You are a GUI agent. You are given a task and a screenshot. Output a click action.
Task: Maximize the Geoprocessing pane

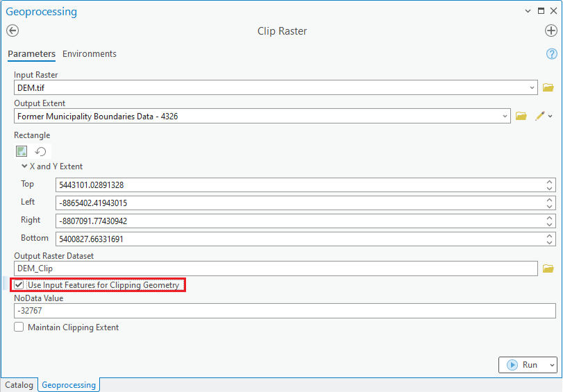coord(541,11)
